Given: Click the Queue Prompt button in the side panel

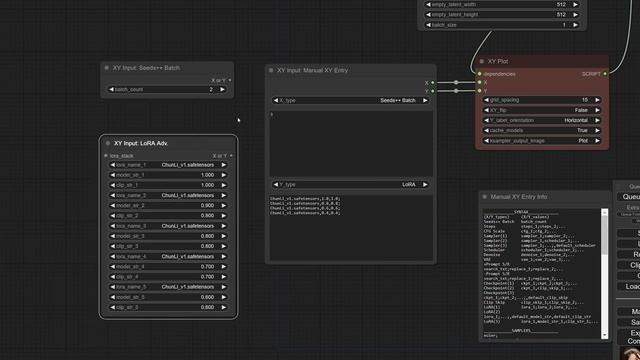Looking at the screenshot, I should pos(629,197).
